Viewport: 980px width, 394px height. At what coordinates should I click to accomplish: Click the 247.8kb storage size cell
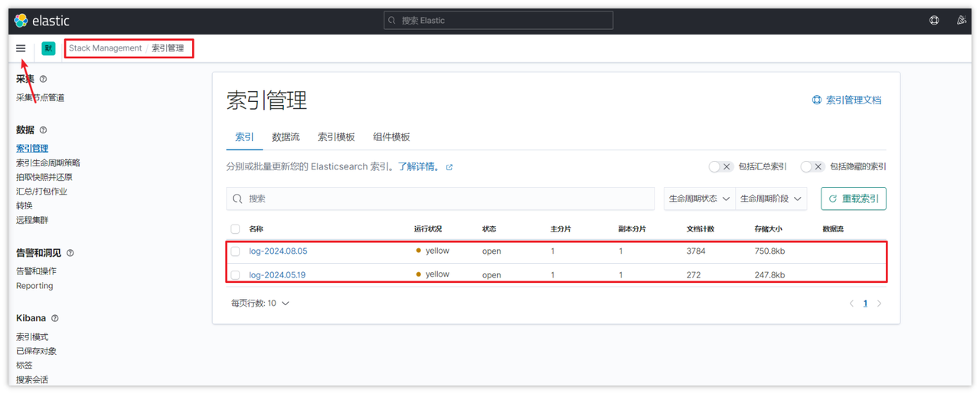(x=769, y=275)
